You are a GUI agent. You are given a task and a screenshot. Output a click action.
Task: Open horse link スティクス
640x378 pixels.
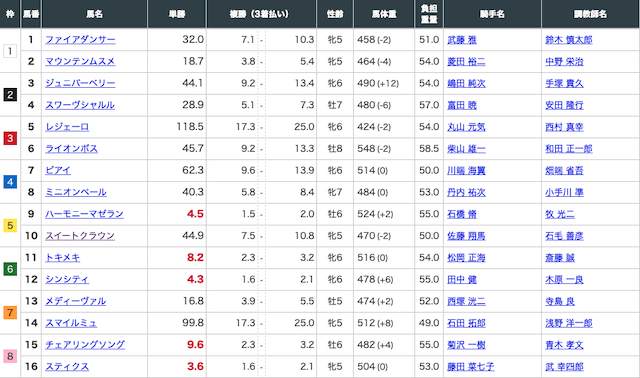[x=67, y=367]
